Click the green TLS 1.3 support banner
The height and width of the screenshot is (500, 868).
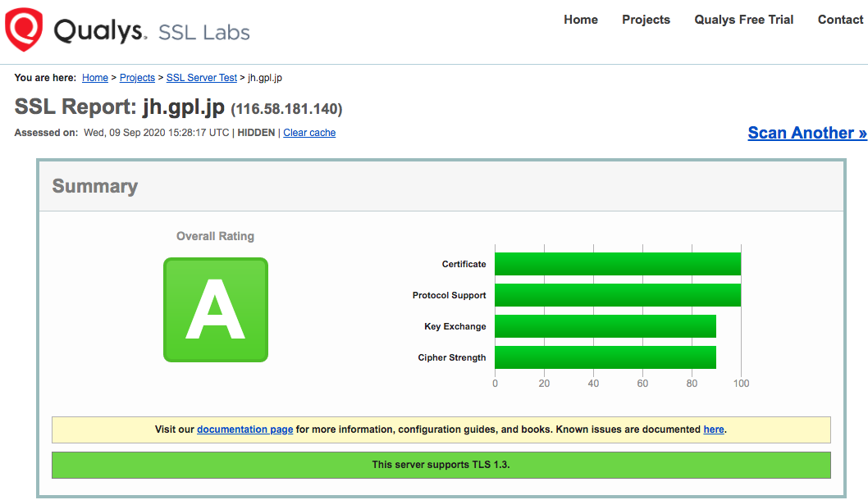tap(441, 465)
